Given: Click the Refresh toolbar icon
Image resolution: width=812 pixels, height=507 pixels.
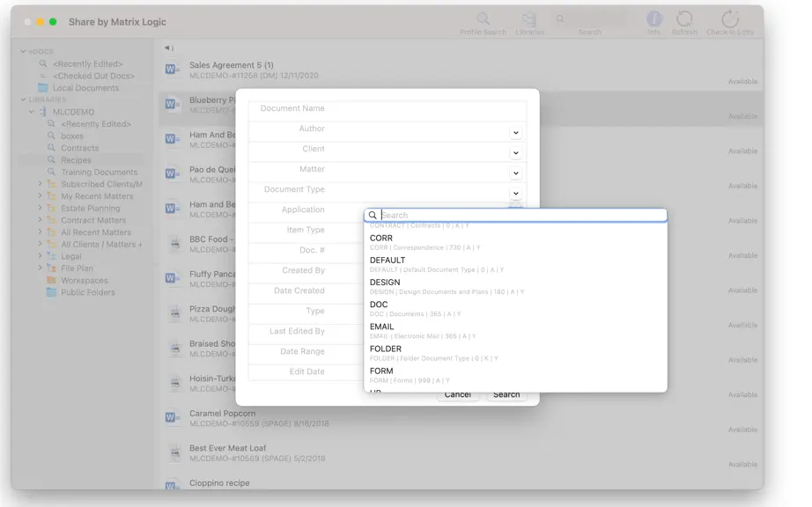Looking at the screenshot, I should (684, 19).
